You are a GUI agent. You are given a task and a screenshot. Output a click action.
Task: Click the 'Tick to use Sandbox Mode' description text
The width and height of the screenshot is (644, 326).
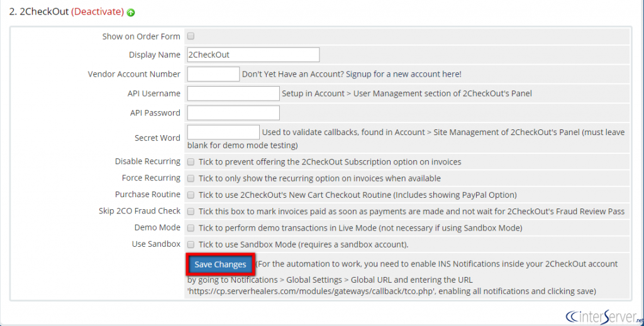pyautogui.click(x=304, y=244)
